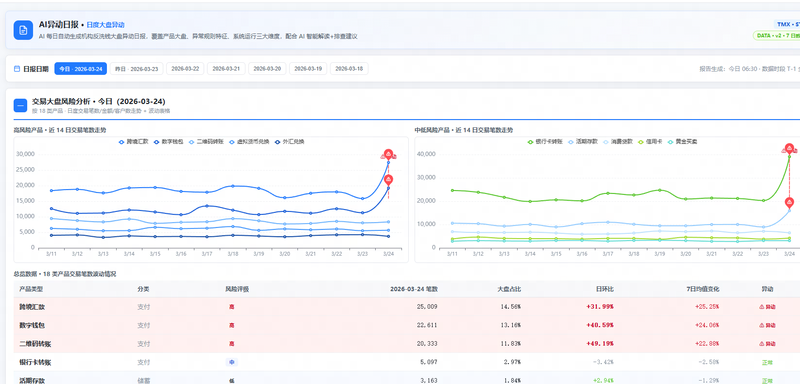Click the +25.25% seven-day change cell
This screenshot has width=800, height=384.
click(707, 307)
